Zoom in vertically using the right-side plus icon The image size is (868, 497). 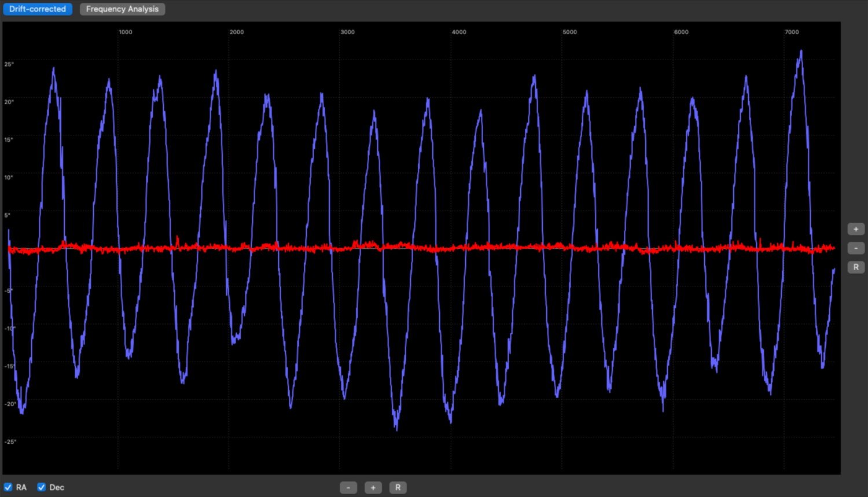[855, 229]
